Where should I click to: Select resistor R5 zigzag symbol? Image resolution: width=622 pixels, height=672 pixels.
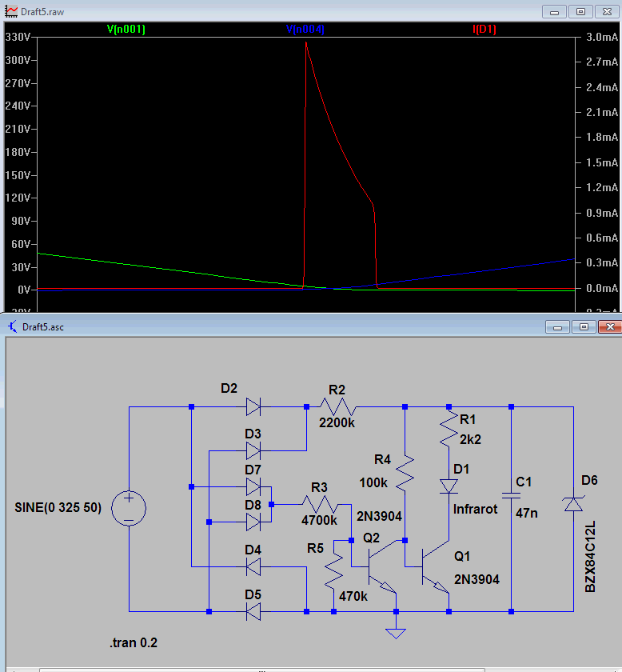(333, 571)
